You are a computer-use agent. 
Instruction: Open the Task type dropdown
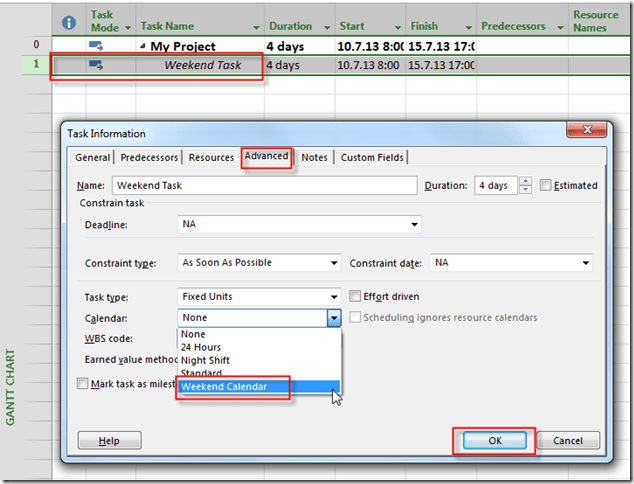334,297
